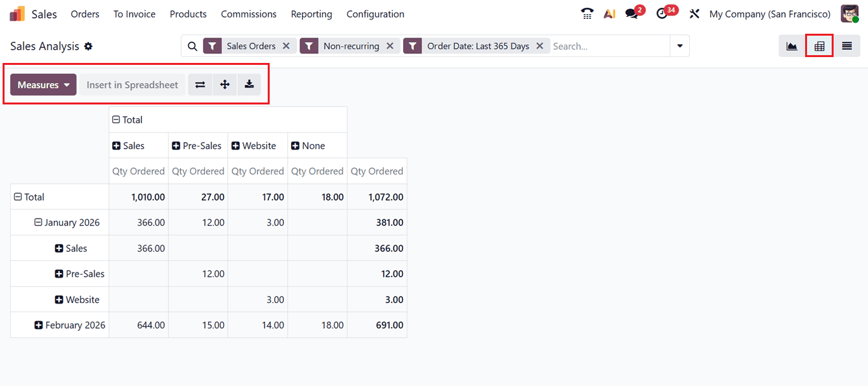Image resolution: width=868 pixels, height=386 pixels.
Task: Click Insert in Spreadsheet
Action: [132, 84]
